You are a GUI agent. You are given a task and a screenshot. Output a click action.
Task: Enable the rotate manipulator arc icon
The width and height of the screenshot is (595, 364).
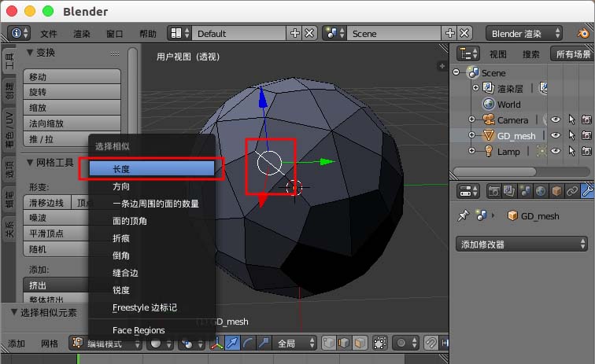tap(248, 343)
